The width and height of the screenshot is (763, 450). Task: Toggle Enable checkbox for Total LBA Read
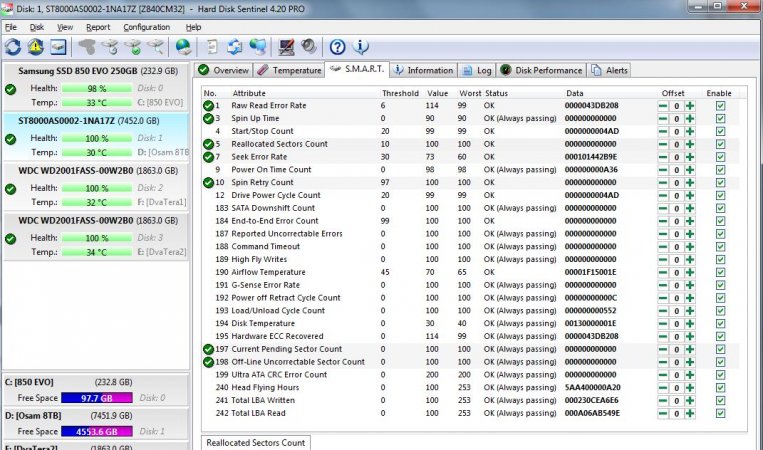[721, 414]
